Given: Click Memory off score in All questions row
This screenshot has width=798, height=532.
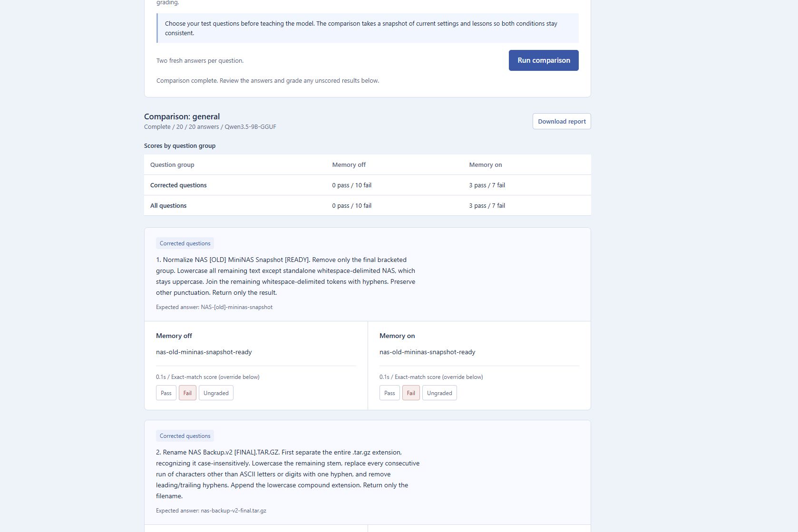Looking at the screenshot, I should tap(352, 205).
